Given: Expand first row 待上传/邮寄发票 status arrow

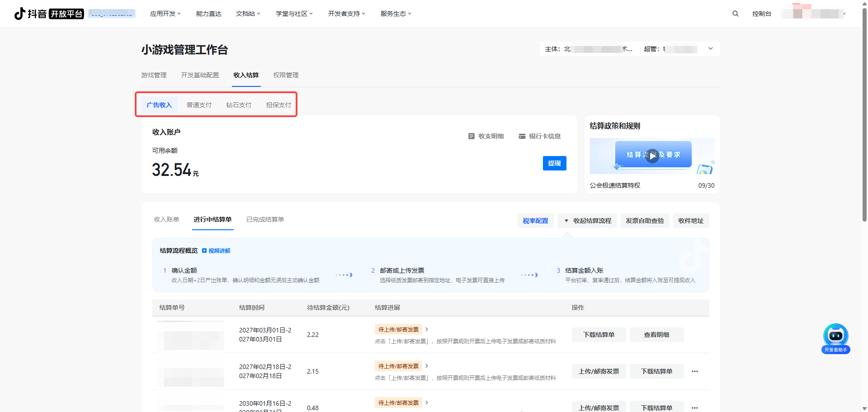Looking at the screenshot, I should tap(426, 329).
